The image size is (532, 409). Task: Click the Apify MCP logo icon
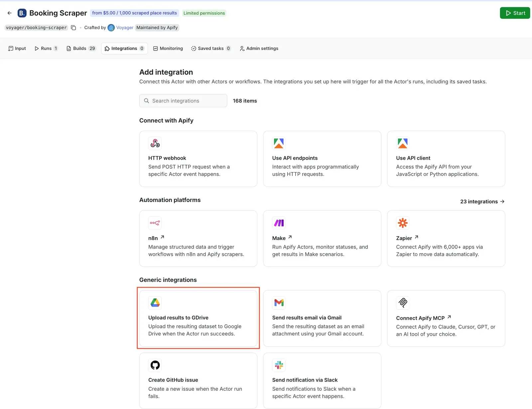[403, 303]
